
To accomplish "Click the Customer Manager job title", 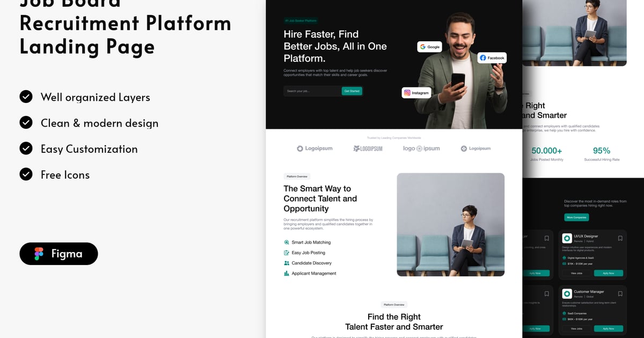I will tap(589, 292).
